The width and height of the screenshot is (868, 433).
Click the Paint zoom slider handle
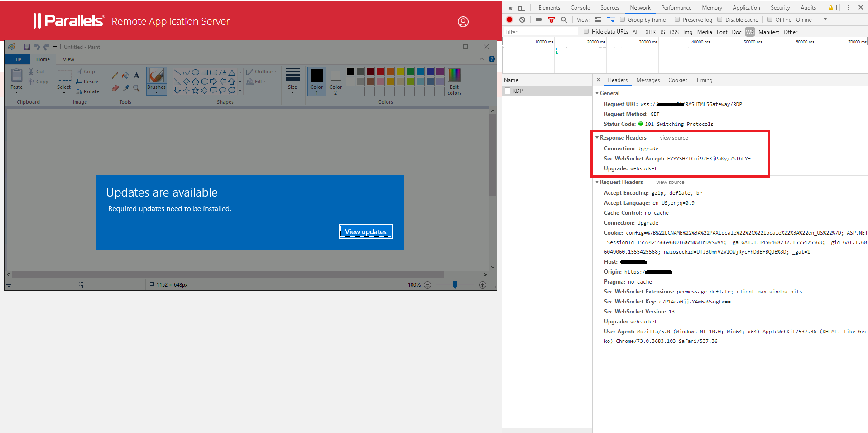455,284
